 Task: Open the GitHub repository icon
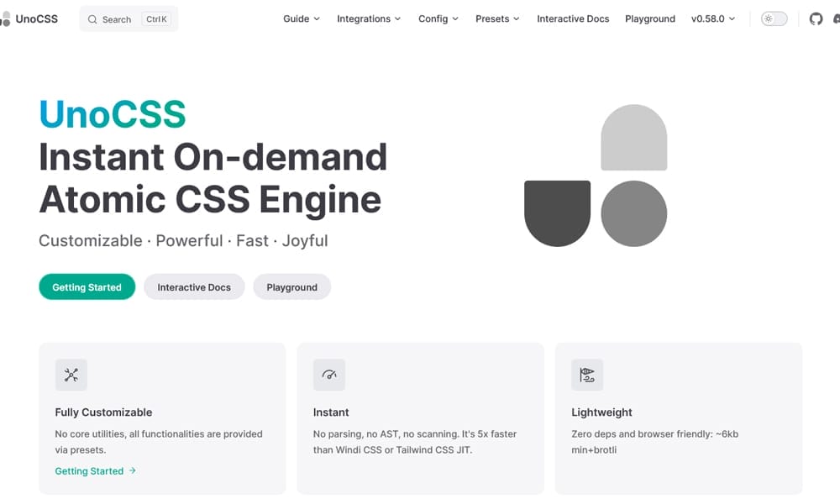coord(816,18)
